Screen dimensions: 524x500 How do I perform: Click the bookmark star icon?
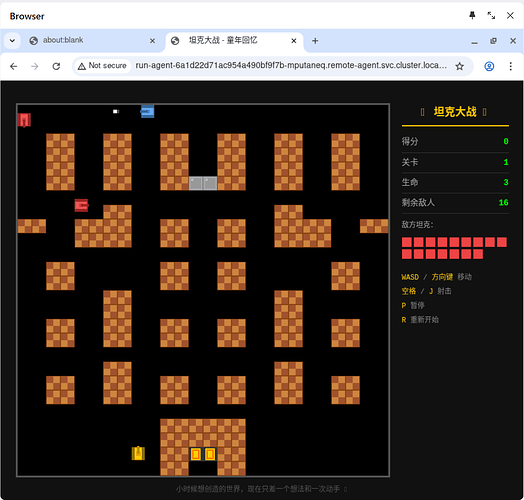point(460,66)
